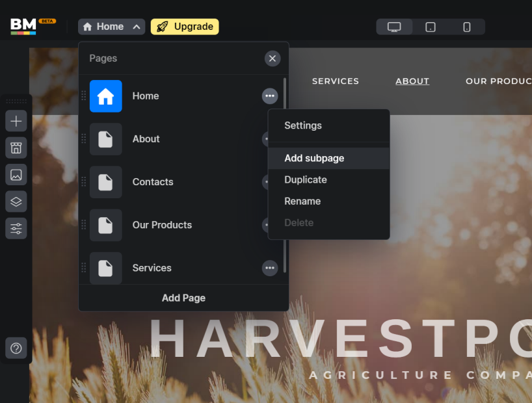The image size is (532, 403).
Task: Switch to tablet device preview
Action: click(431, 27)
